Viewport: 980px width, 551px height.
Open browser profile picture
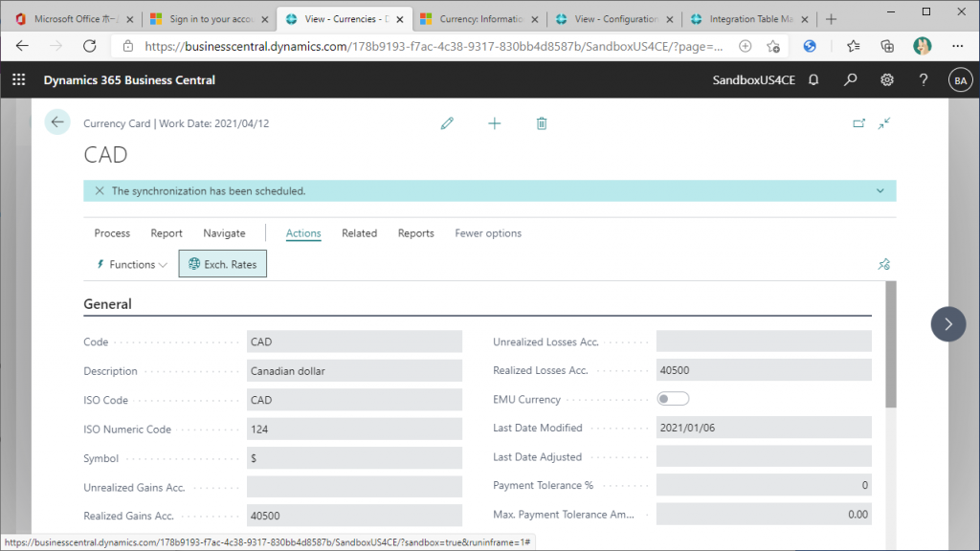922,46
